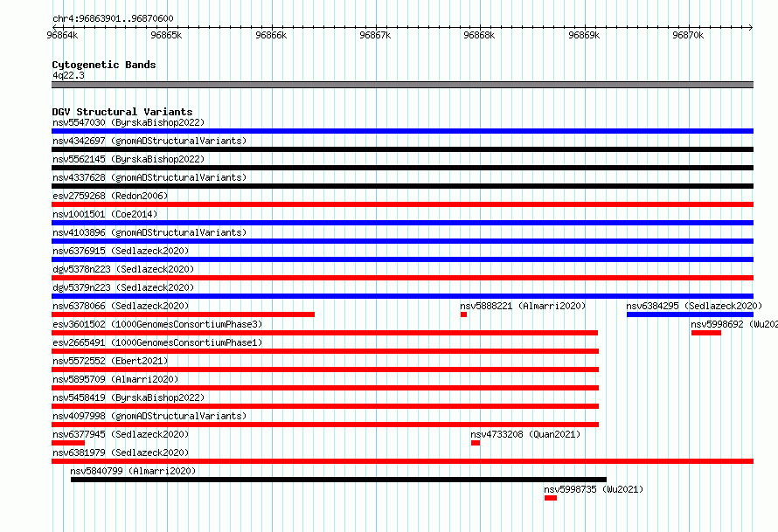Click the nsv5547030 (ByrskaBishop2022) label
Viewport: 778px width, 532px height.
tap(129, 122)
